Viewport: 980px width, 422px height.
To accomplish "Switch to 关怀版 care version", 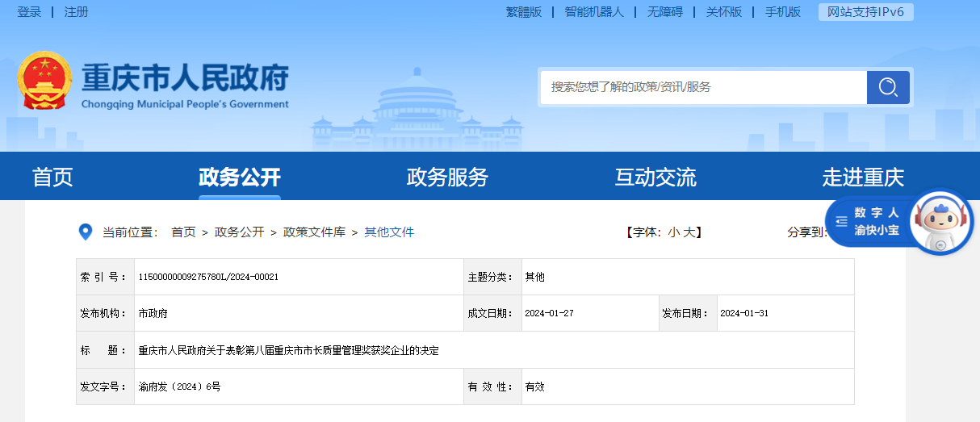I will [724, 12].
